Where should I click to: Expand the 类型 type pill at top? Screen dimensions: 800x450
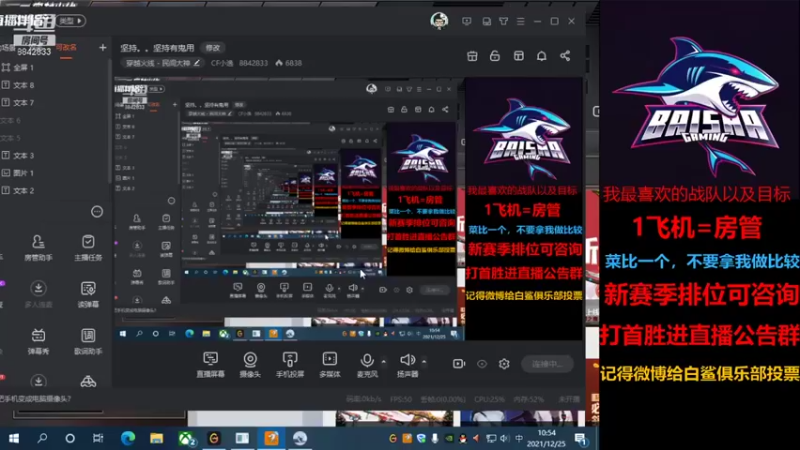pyautogui.click(x=71, y=21)
